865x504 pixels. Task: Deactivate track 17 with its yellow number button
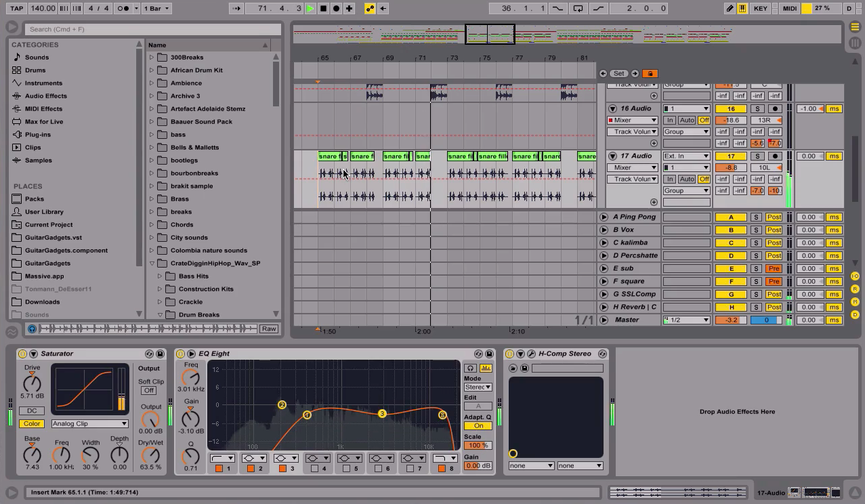731,156
